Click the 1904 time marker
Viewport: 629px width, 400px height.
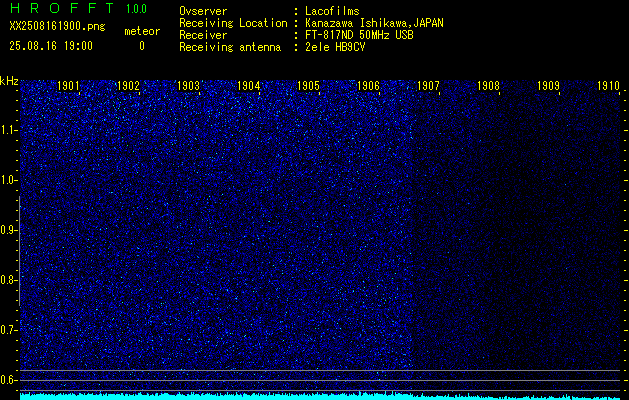click(248, 85)
